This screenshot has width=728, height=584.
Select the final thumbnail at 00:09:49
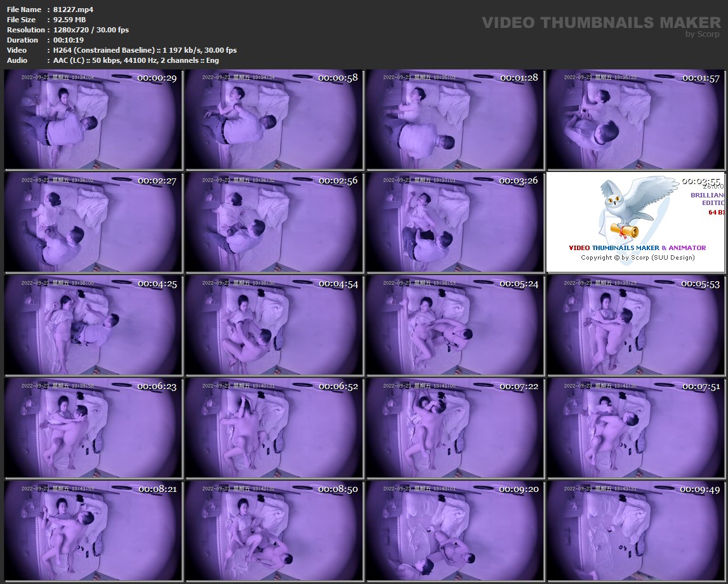(x=636, y=531)
